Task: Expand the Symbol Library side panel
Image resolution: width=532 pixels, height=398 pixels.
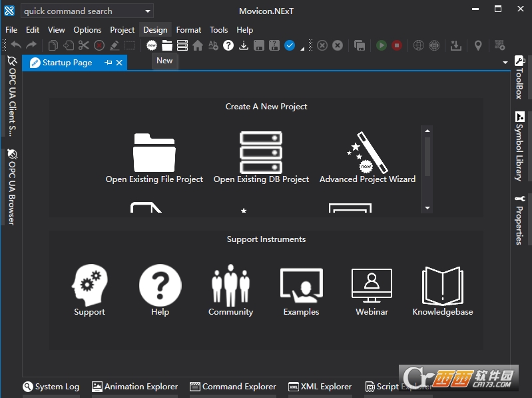Action: point(519,147)
